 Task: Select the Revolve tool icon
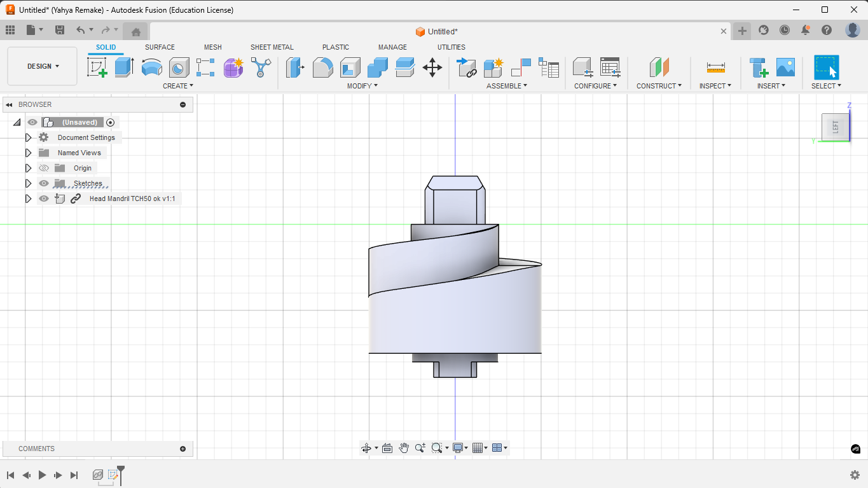click(151, 67)
